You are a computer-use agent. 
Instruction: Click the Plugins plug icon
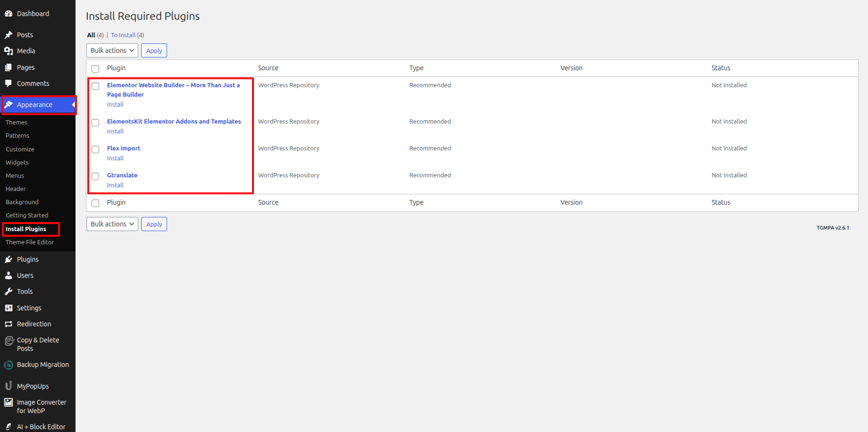point(8,259)
